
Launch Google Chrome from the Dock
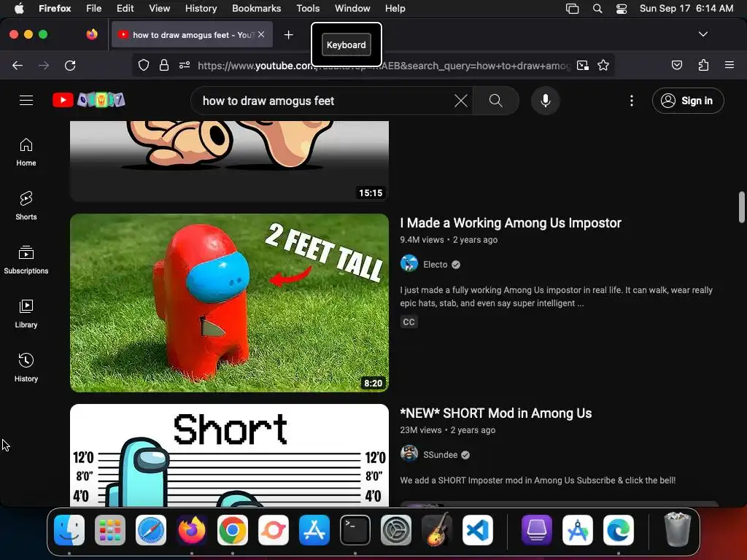pyautogui.click(x=233, y=530)
